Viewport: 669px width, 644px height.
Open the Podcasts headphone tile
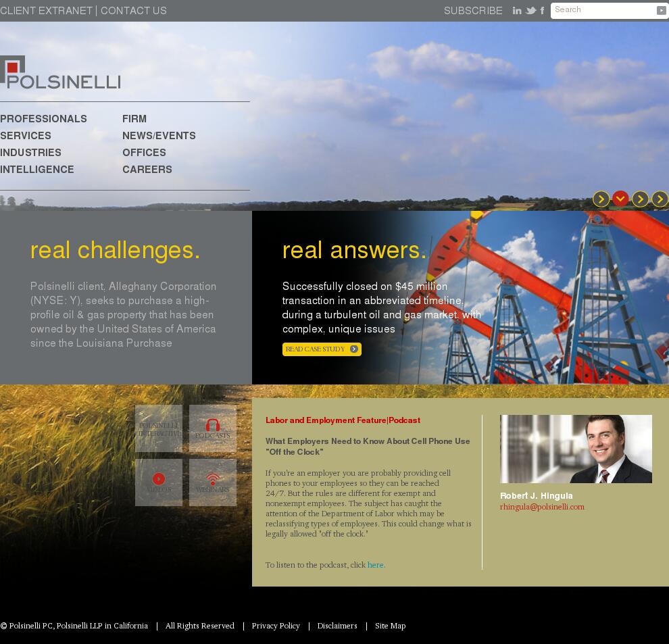212,428
